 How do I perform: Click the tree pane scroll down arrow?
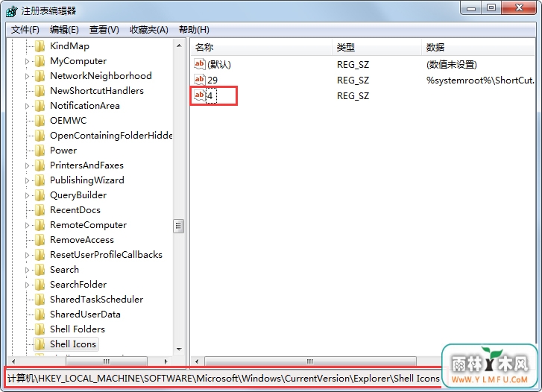(179, 349)
